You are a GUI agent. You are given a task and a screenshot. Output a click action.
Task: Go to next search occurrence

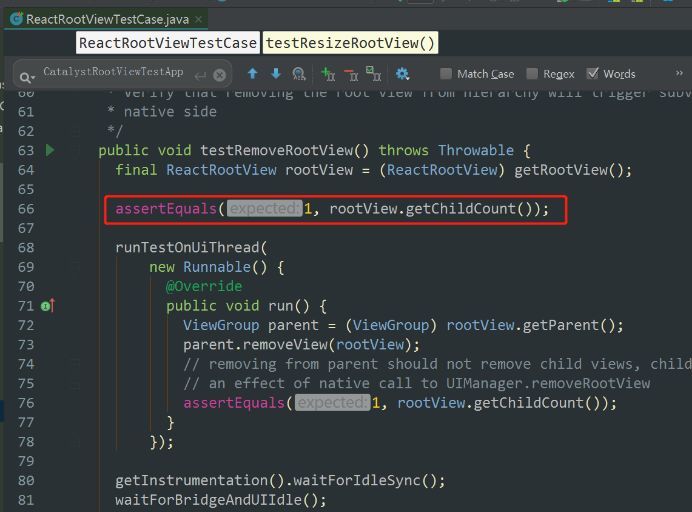[x=276, y=73]
